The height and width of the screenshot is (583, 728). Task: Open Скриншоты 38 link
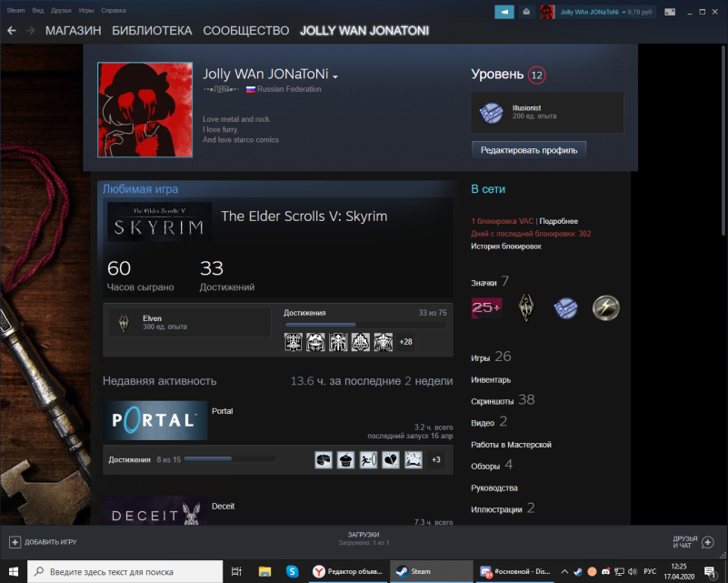point(503,400)
